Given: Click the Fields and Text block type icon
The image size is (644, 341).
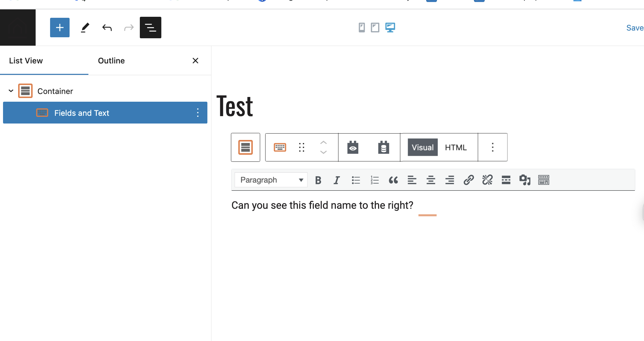Looking at the screenshot, I should coord(280,147).
